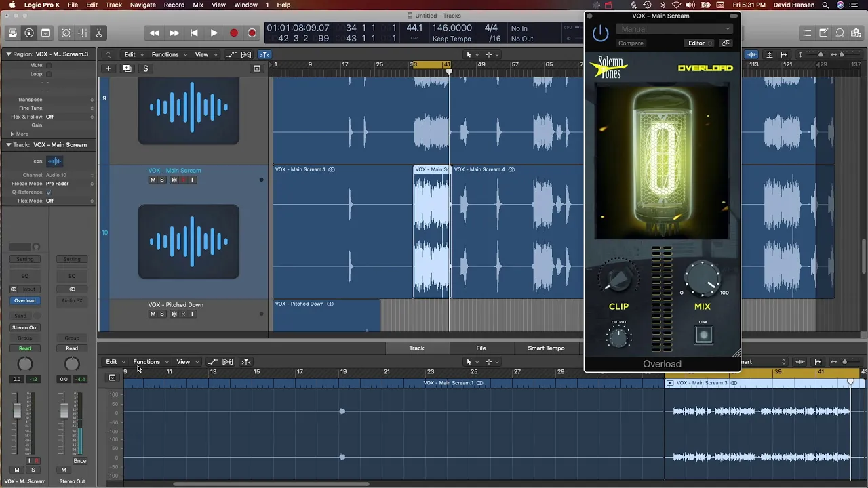The height and width of the screenshot is (488, 868).
Task: Click the Overload insert slot
Action: 25,301
